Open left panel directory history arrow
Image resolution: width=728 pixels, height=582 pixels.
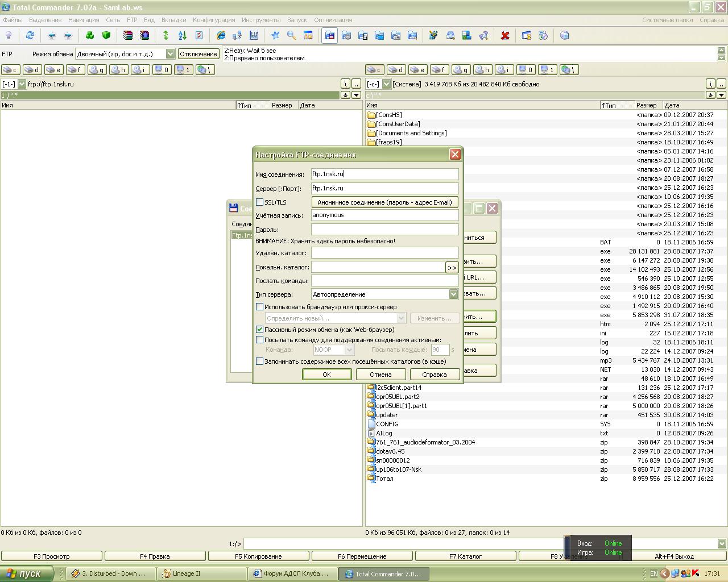[356, 95]
